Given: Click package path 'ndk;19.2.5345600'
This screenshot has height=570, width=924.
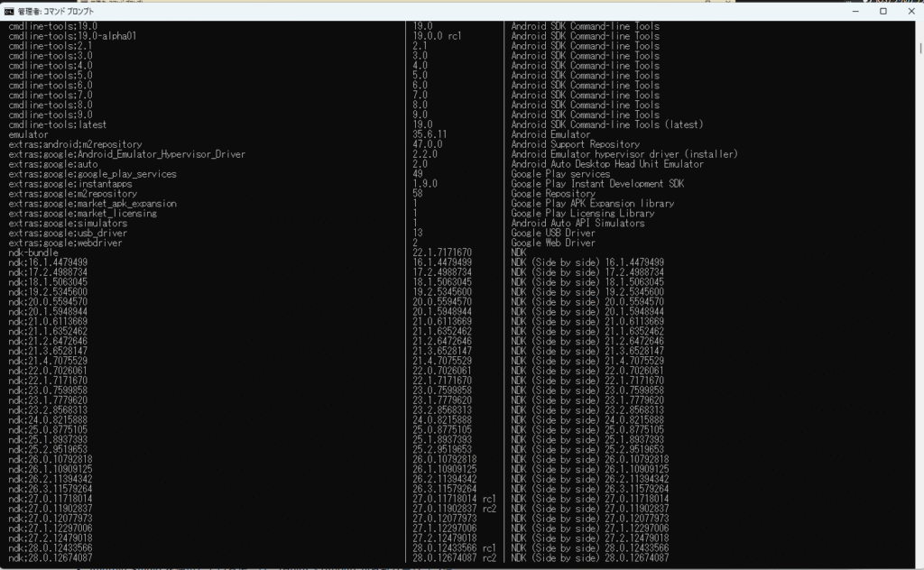Looking at the screenshot, I should (48, 292).
